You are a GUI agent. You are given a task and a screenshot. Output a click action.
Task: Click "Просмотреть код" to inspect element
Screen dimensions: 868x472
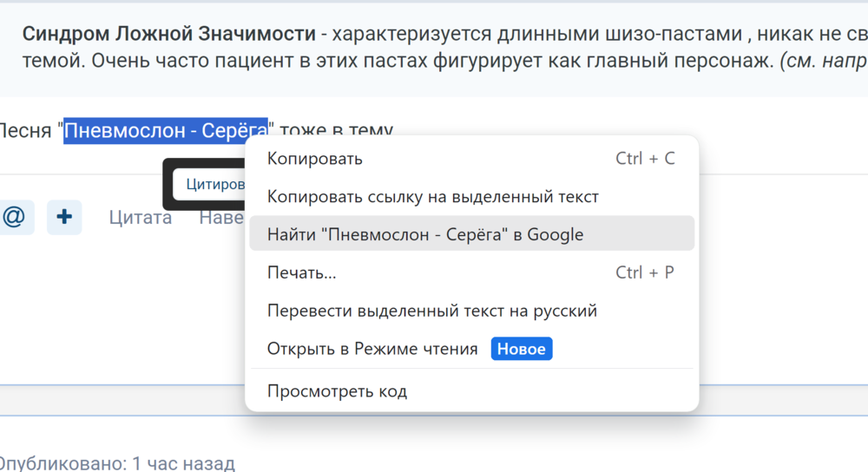pyautogui.click(x=337, y=391)
